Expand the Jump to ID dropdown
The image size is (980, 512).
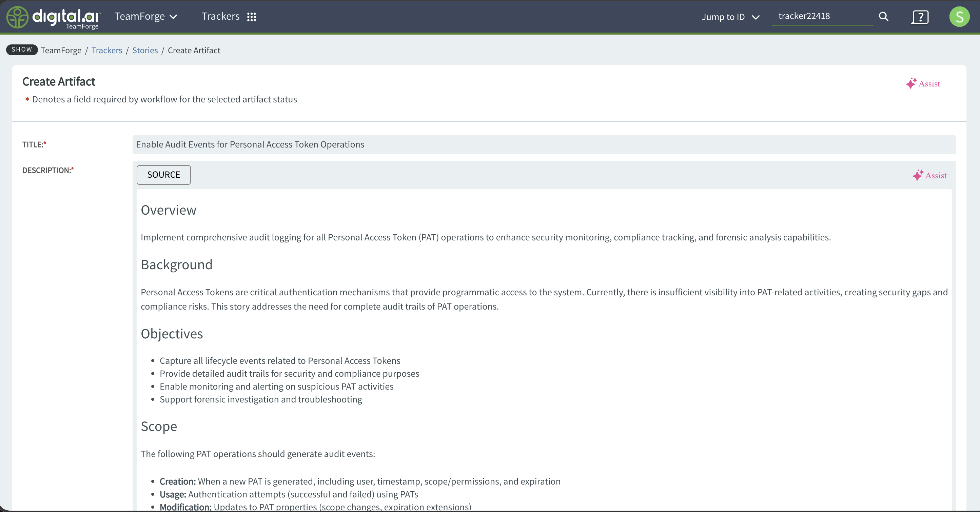click(730, 17)
